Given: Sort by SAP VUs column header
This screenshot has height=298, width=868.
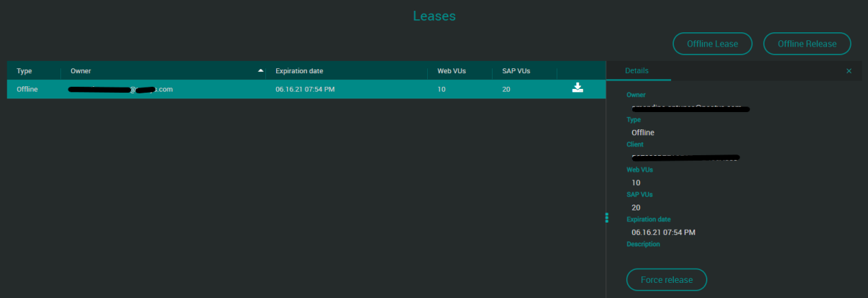Looking at the screenshot, I should (x=516, y=71).
